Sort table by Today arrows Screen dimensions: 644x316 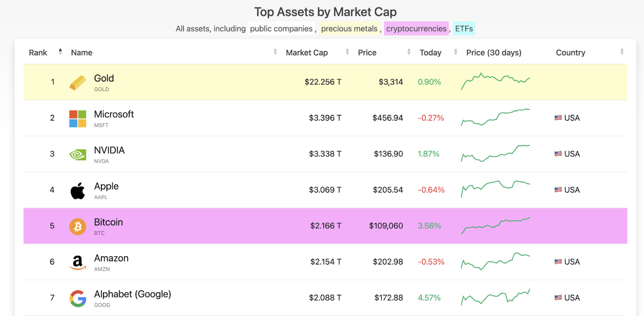coord(456,52)
